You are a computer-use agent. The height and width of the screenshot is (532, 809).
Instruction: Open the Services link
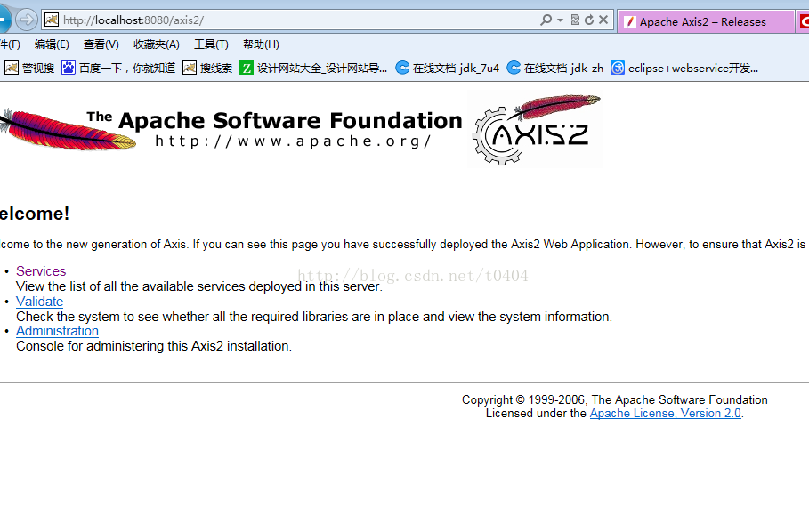tap(41, 271)
